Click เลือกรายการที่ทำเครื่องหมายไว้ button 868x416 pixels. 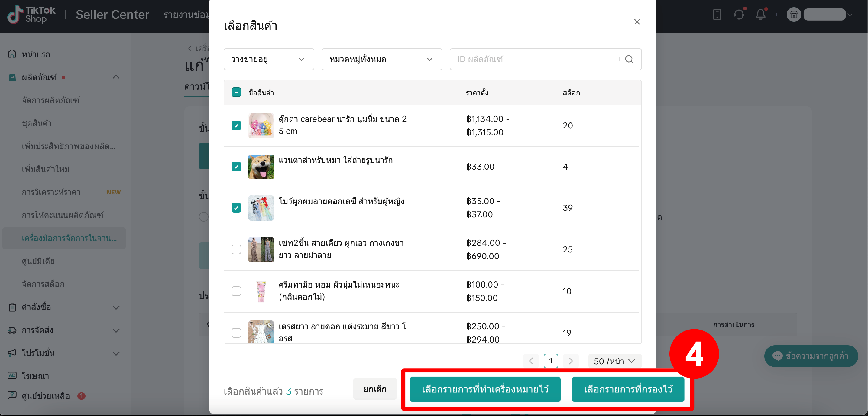[x=485, y=389]
